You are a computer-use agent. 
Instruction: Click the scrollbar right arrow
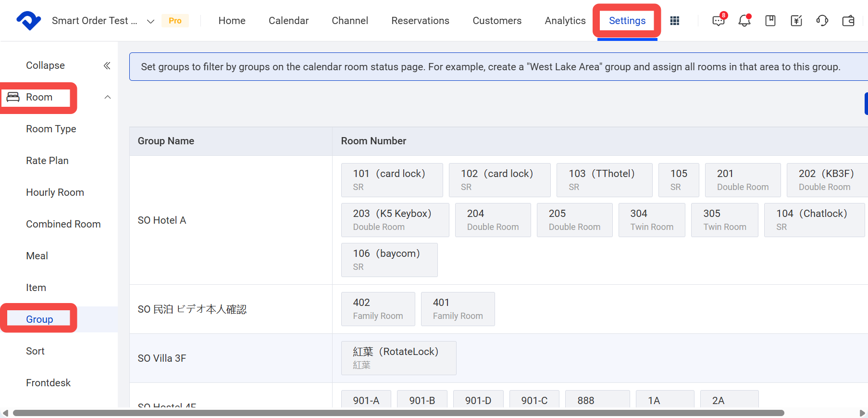click(x=862, y=413)
